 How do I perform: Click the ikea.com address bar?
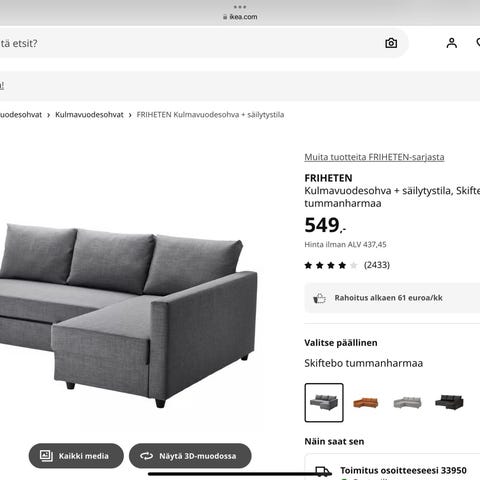(240, 17)
